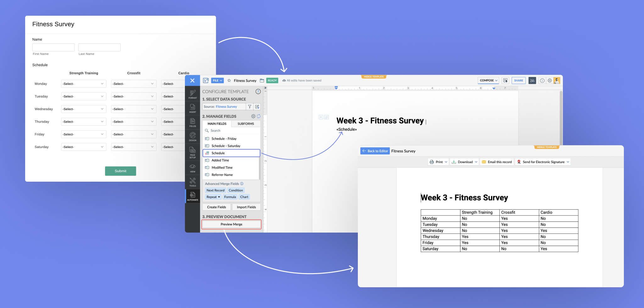Star the Fitness Survey document as favorite
This screenshot has height=308, width=644.
229,80
